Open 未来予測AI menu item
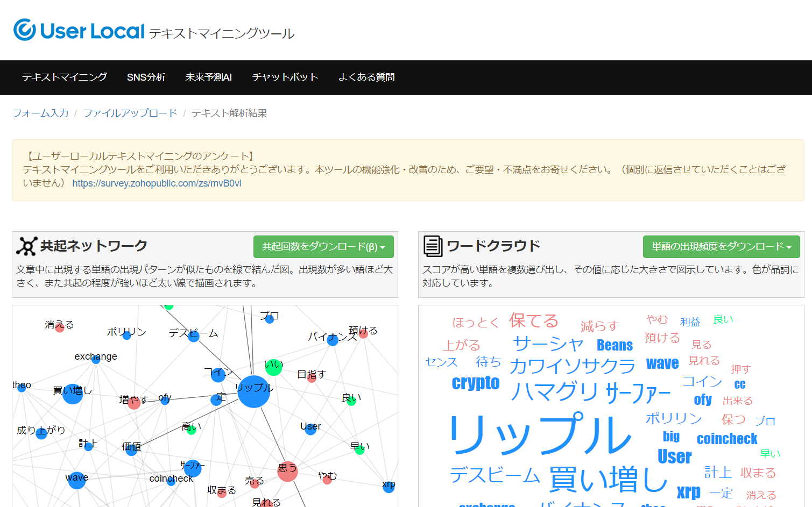This screenshot has width=812, height=507. click(208, 77)
